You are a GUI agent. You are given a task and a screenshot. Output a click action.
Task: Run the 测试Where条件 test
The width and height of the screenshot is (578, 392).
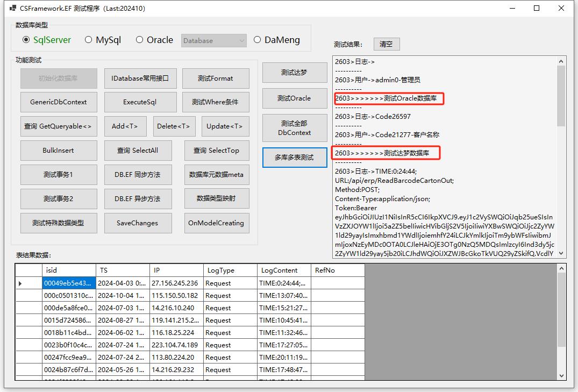click(217, 102)
